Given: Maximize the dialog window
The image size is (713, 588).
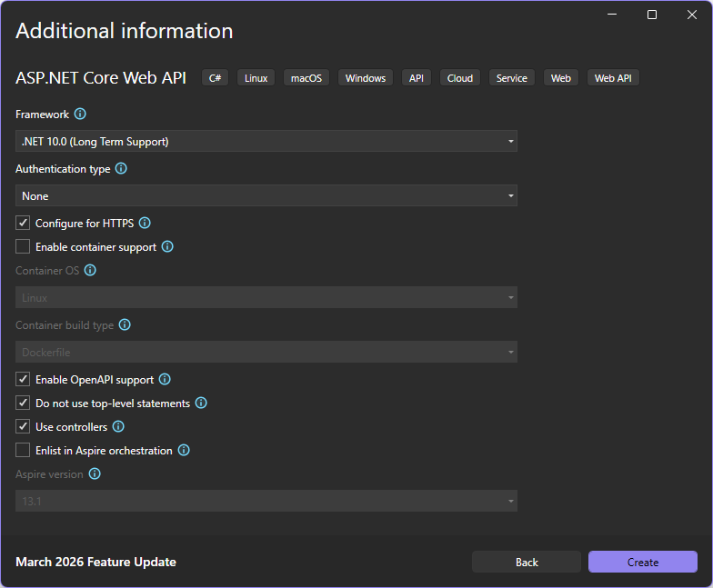Looking at the screenshot, I should [652, 15].
